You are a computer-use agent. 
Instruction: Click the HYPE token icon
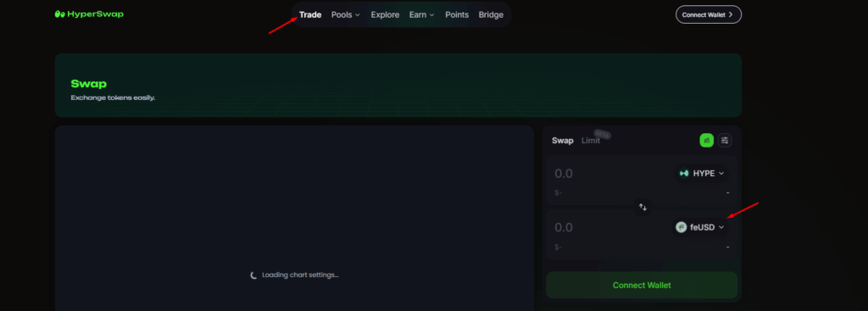(684, 173)
